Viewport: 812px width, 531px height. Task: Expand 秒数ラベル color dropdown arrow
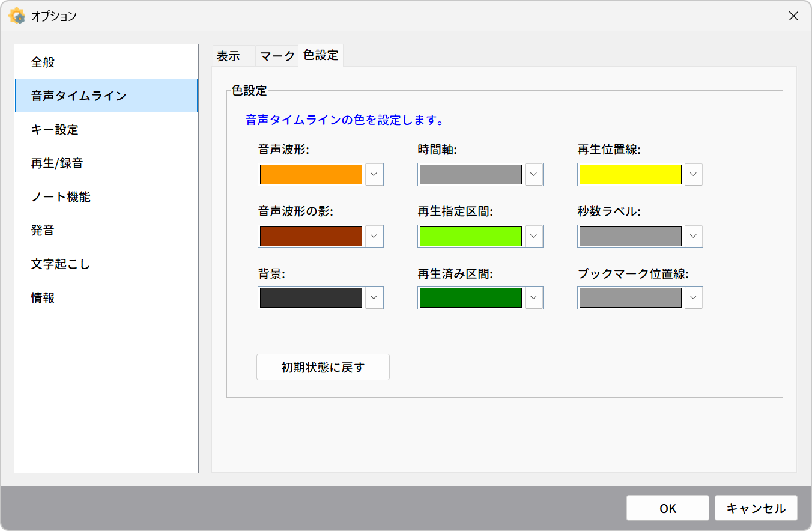click(693, 237)
